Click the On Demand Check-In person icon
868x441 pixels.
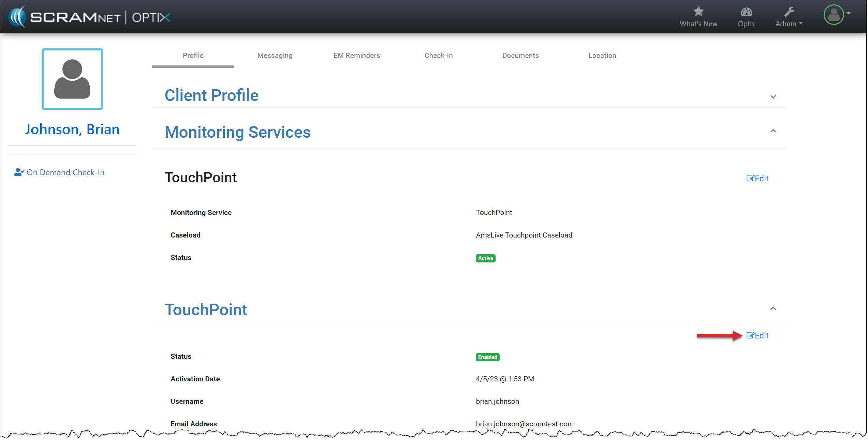(x=19, y=172)
